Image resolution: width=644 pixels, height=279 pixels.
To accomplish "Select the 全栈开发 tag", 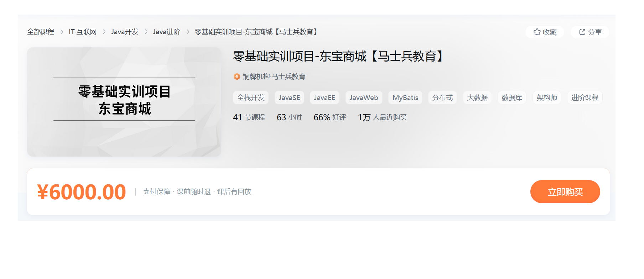I will [251, 98].
